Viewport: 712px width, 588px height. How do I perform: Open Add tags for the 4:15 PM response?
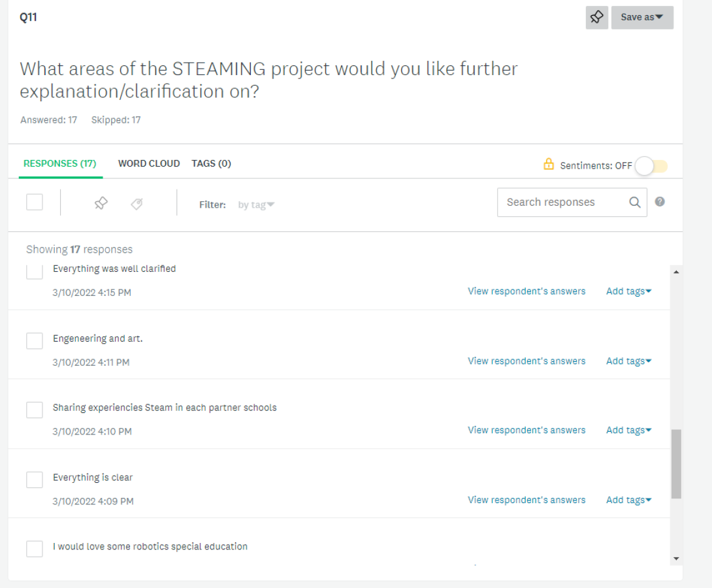tap(628, 291)
